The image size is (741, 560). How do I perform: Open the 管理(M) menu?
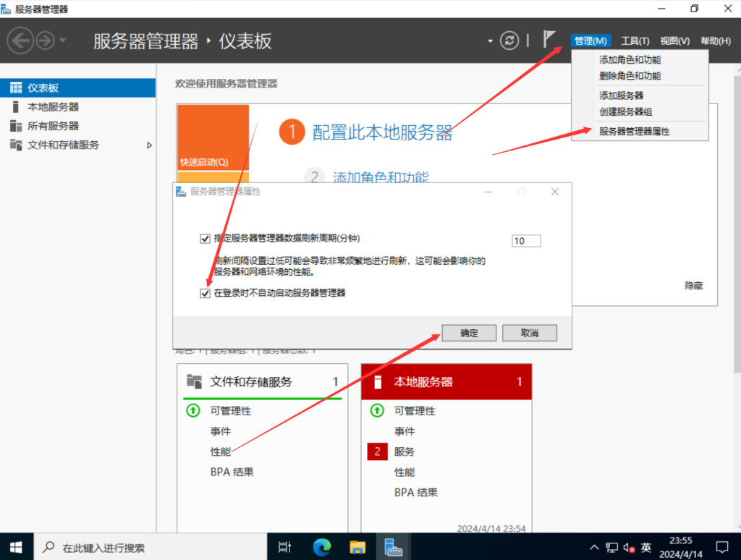(x=590, y=41)
